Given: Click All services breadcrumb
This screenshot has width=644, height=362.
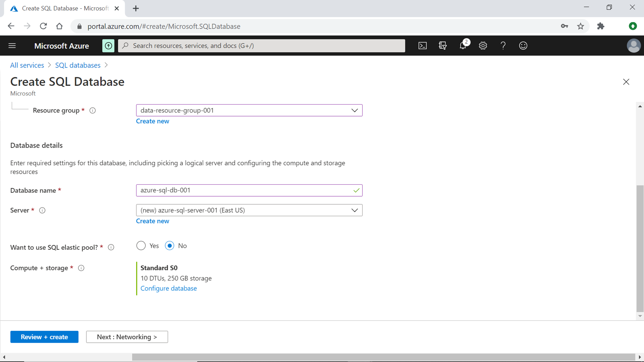Looking at the screenshot, I should pos(27,65).
